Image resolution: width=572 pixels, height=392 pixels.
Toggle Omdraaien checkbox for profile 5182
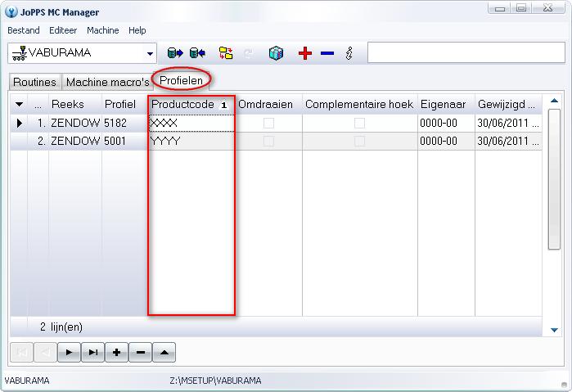[268, 123]
